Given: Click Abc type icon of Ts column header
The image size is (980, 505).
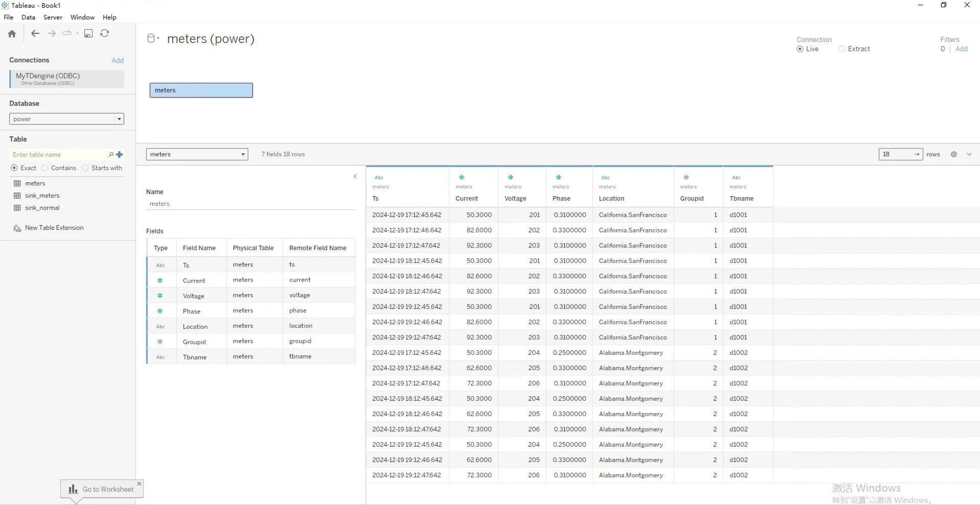Looking at the screenshot, I should point(379,178).
